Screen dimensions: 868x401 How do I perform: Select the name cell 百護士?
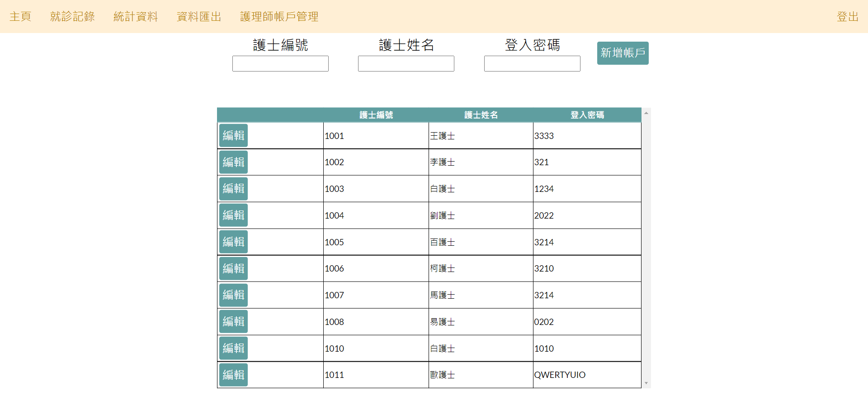tap(481, 242)
